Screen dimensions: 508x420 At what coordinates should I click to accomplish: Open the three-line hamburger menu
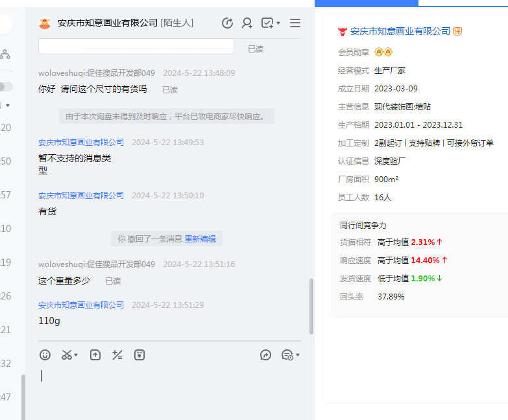click(x=295, y=23)
